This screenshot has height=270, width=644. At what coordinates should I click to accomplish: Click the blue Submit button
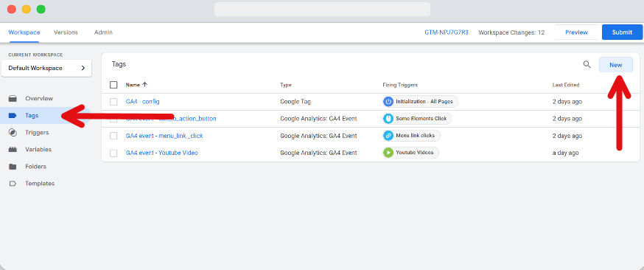(622, 32)
